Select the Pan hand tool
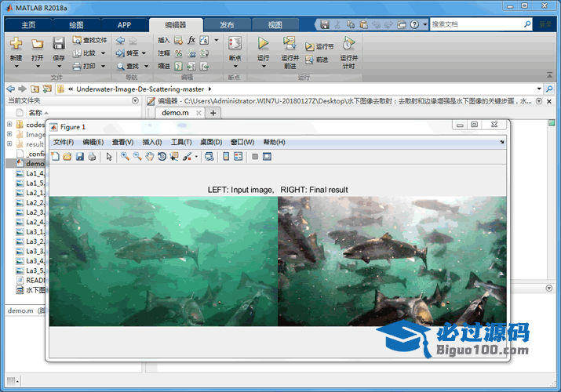This screenshot has height=392, width=561. click(149, 157)
